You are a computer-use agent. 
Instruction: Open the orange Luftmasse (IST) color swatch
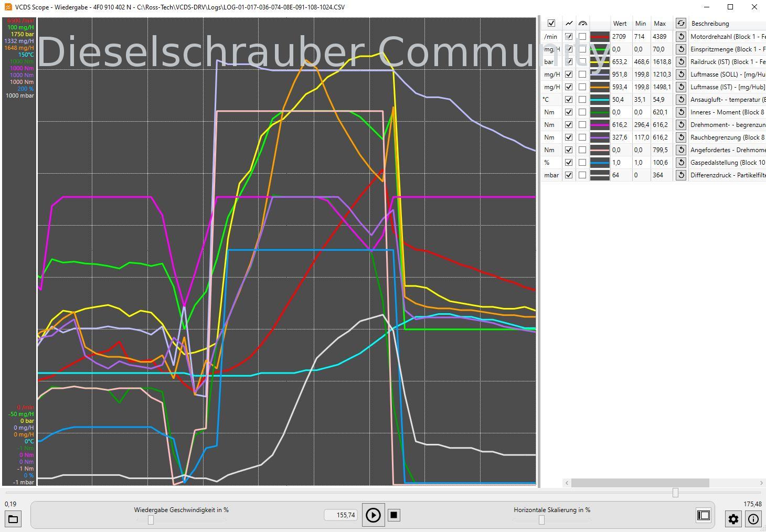pyautogui.click(x=600, y=87)
